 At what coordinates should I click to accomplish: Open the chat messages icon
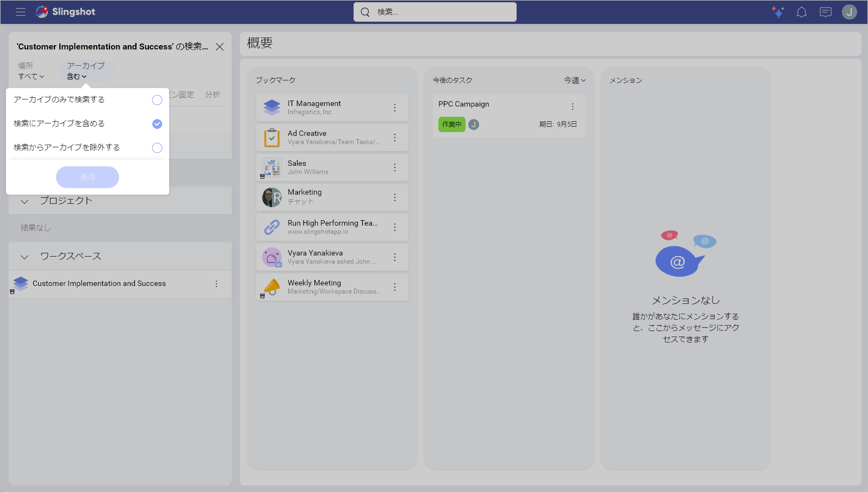(x=826, y=12)
